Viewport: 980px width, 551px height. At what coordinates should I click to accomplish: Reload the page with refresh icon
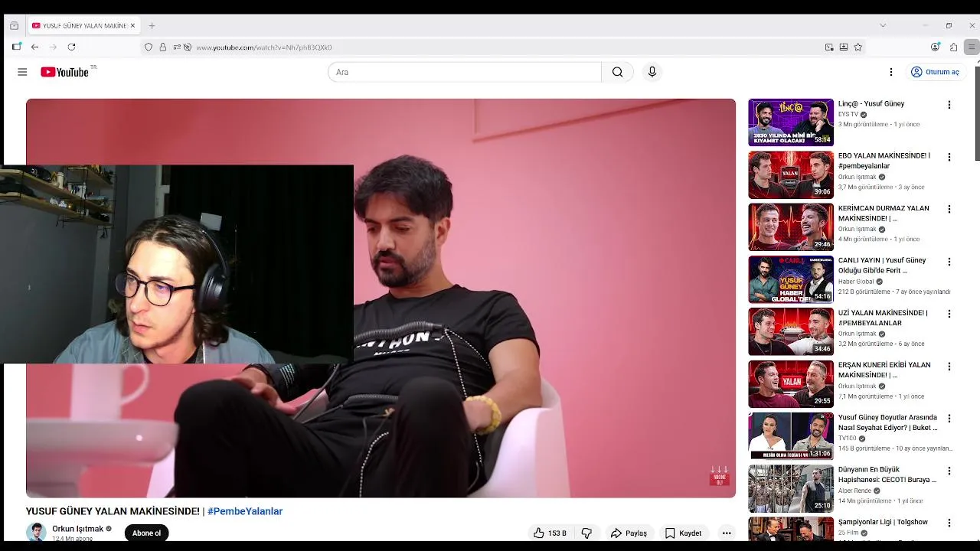tap(71, 47)
